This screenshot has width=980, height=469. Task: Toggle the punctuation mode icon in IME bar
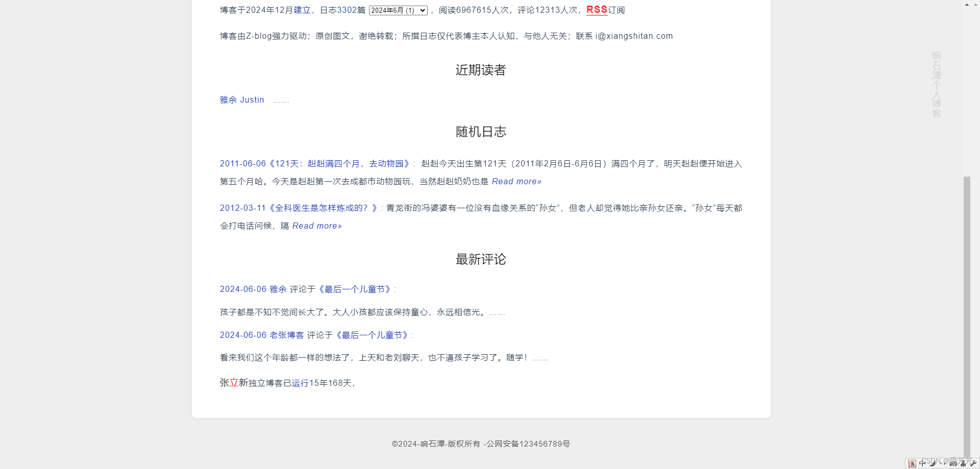pyautogui.click(x=942, y=463)
